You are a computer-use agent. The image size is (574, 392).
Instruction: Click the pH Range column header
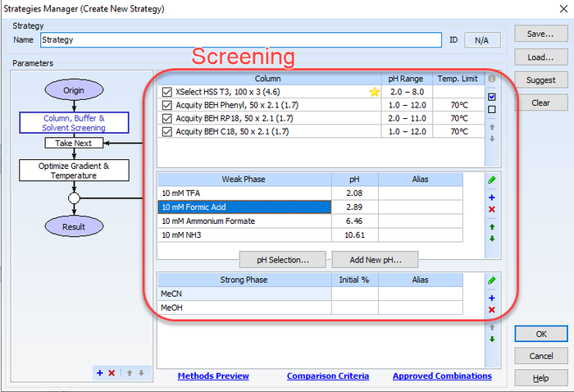tap(407, 79)
